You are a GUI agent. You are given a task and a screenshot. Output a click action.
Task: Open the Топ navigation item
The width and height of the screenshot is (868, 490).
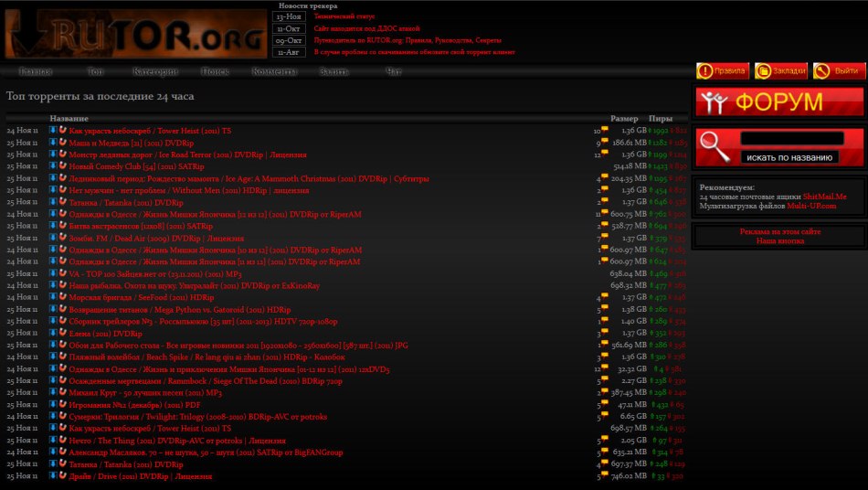[95, 71]
